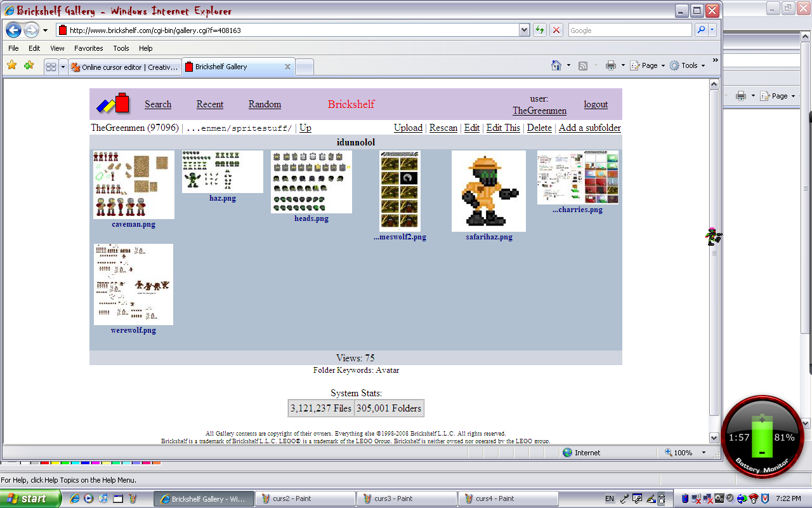Open the address bar history dropdown

click(524, 29)
